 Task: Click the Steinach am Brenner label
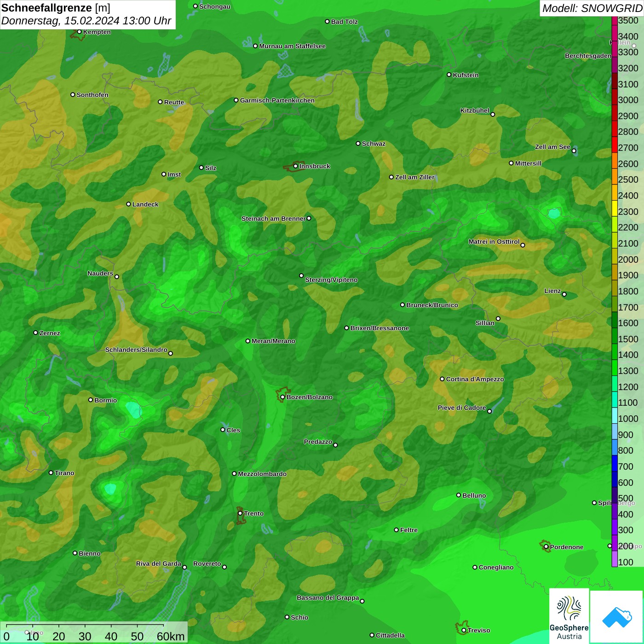pyautogui.click(x=273, y=218)
